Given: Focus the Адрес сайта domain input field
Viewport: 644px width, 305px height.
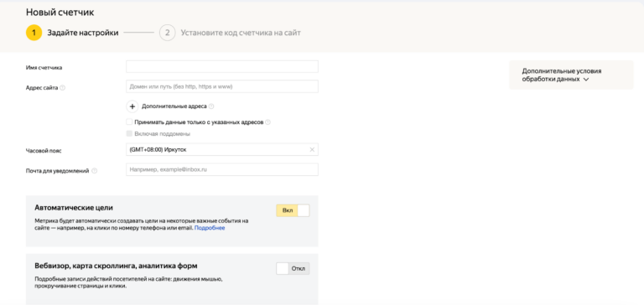Looking at the screenshot, I should click(222, 86).
